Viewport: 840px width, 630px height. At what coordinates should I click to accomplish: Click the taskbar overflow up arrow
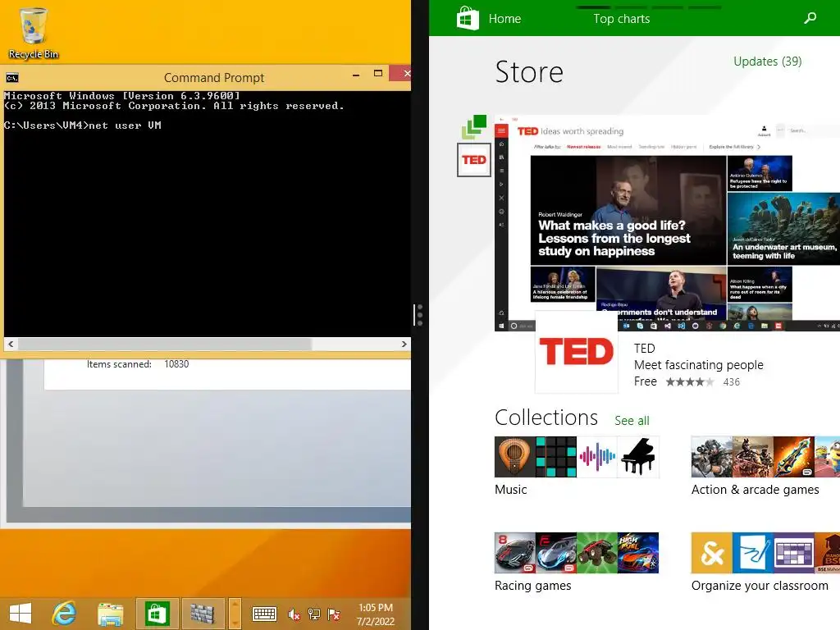(235, 605)
